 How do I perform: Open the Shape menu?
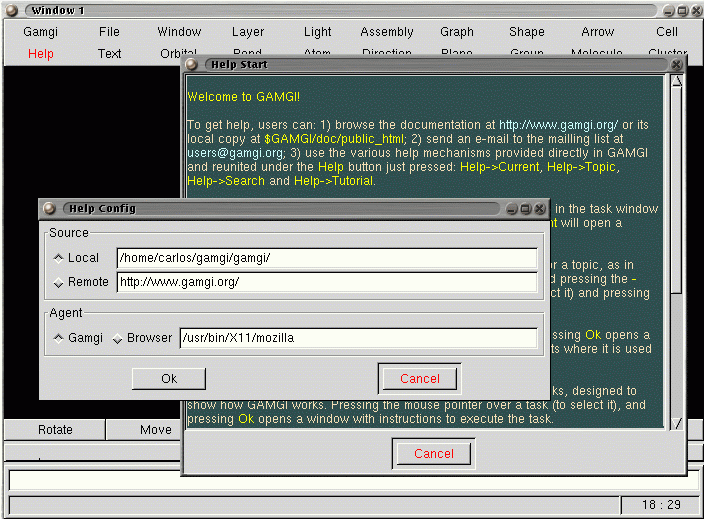point(527,32)
